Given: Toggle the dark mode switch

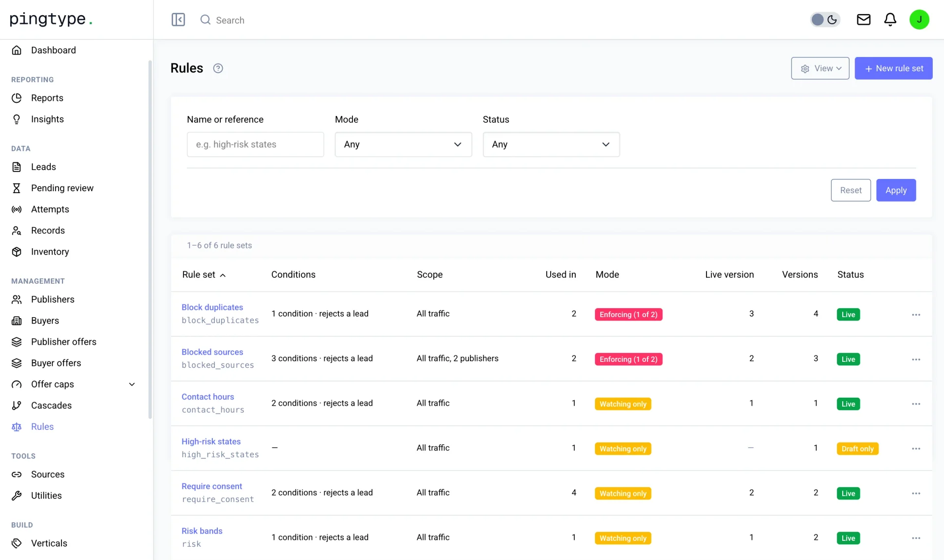Looking at the screenshot, I should tap(825, 20).
